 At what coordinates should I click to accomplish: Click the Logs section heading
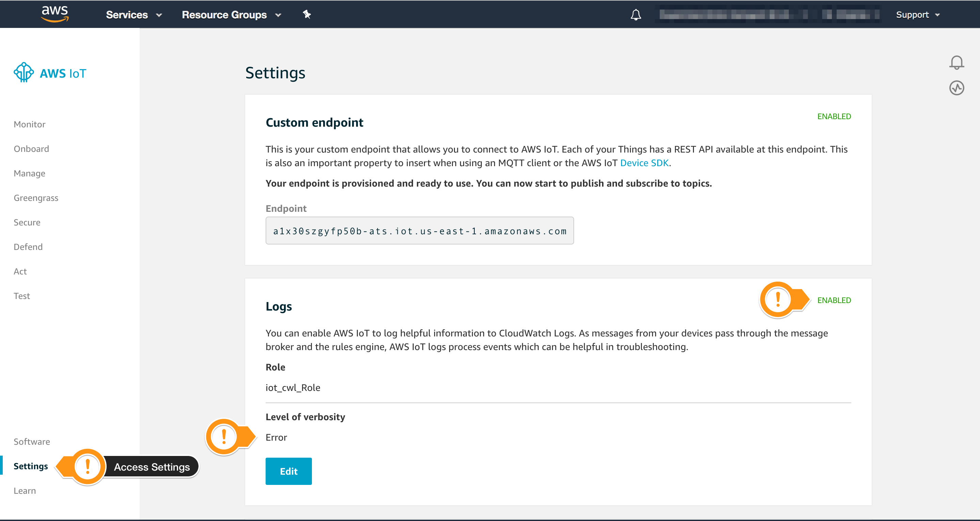pos(279,307)
